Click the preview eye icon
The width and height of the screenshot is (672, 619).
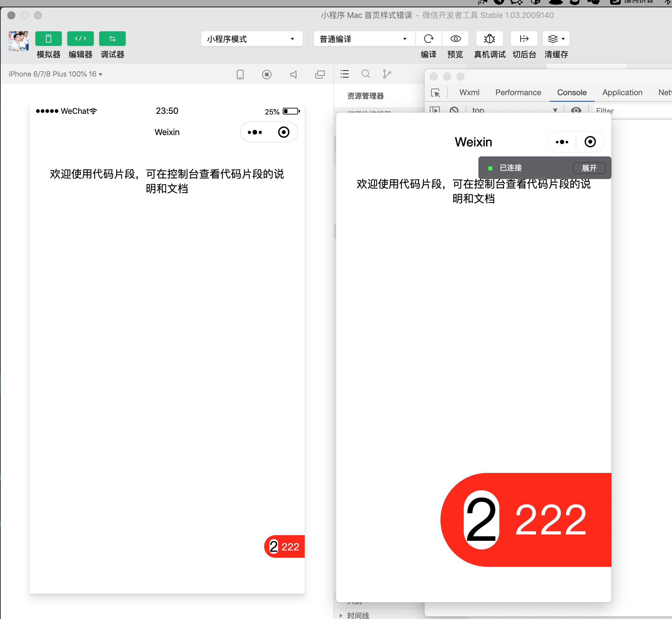[455, 39]
